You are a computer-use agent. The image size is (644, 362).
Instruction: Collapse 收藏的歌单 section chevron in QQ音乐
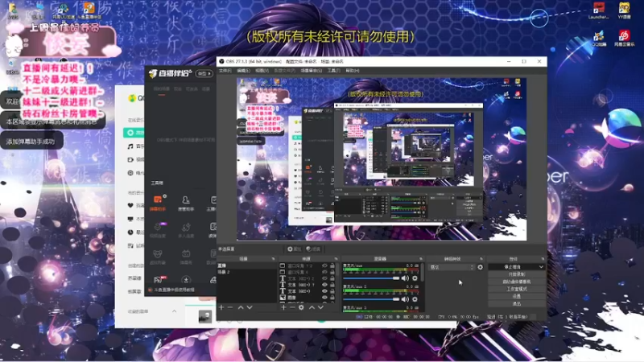click(174, 311)
